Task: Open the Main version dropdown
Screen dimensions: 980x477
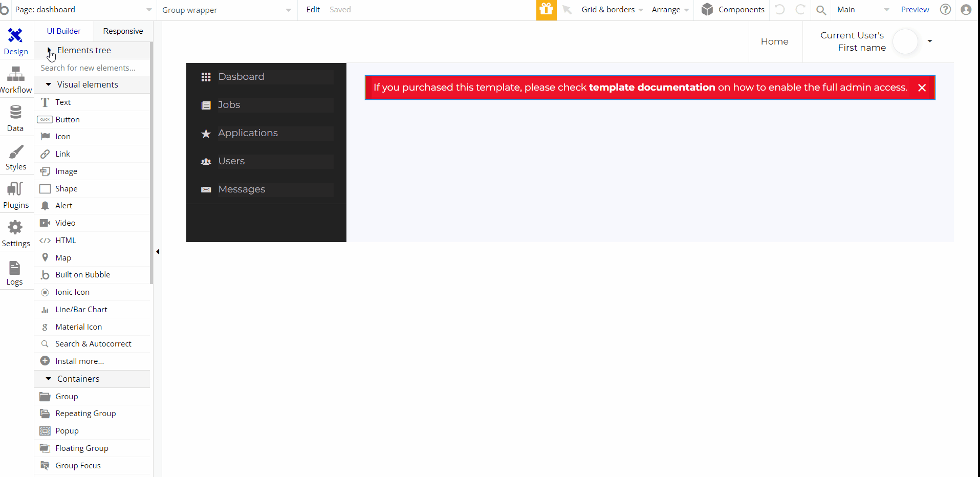Action: [863, 10]
